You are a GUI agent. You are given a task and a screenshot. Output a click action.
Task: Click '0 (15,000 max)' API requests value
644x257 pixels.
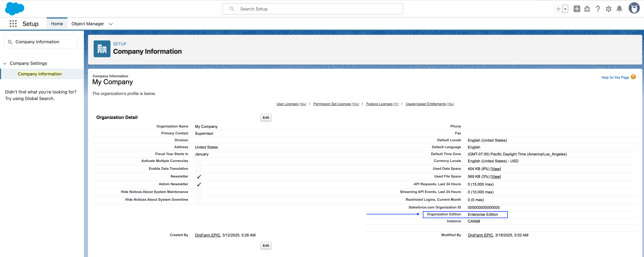coord(480,184)
